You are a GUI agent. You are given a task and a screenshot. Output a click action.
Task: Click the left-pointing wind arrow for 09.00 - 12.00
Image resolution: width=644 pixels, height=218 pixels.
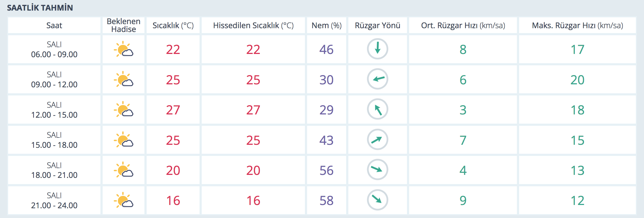377,79
